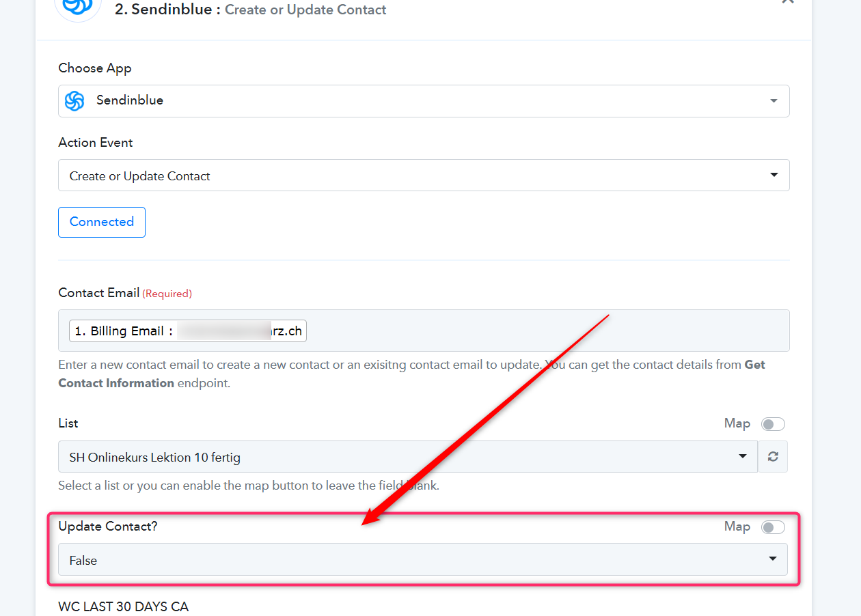Click the WC LAST 30 DAYS CA label
The height and width of the screenshot is (616, 861).
[124, 606]
